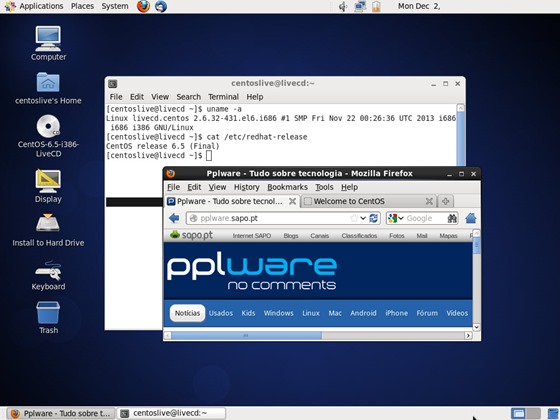Click the volume speaker icon in panel
Viewport: 560px width, 420px height.
(x=342, y=6)
